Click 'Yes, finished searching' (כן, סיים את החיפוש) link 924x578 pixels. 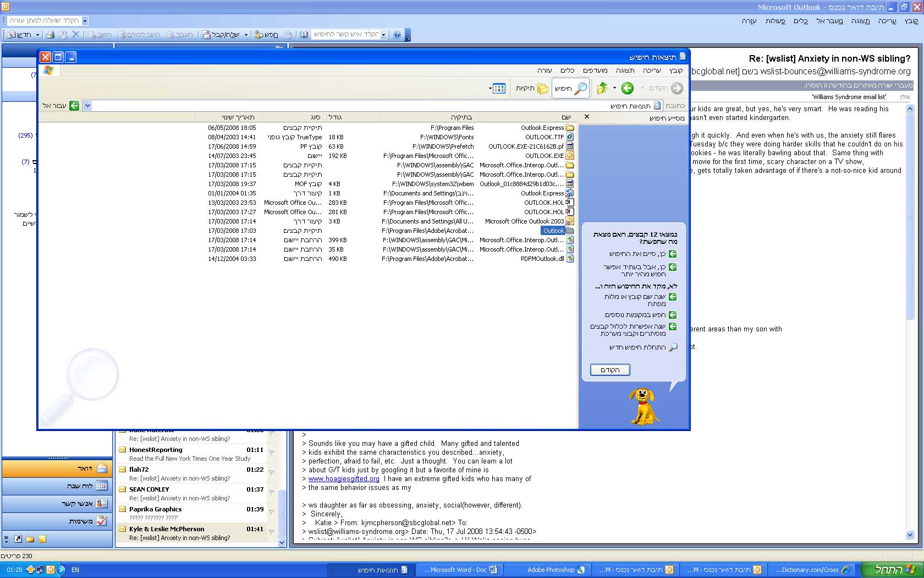coord(643,254)
